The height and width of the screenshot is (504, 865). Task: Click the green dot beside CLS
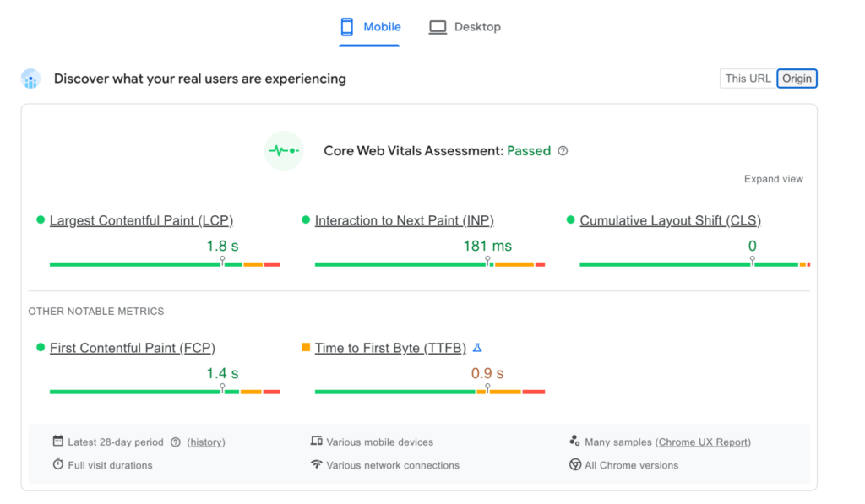(x=570, y=220)
